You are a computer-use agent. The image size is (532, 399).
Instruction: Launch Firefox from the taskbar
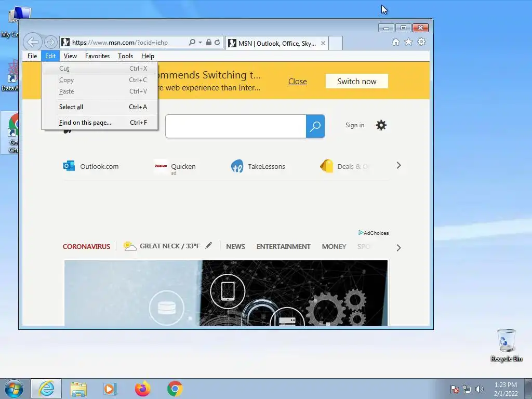tap(142, 389)
